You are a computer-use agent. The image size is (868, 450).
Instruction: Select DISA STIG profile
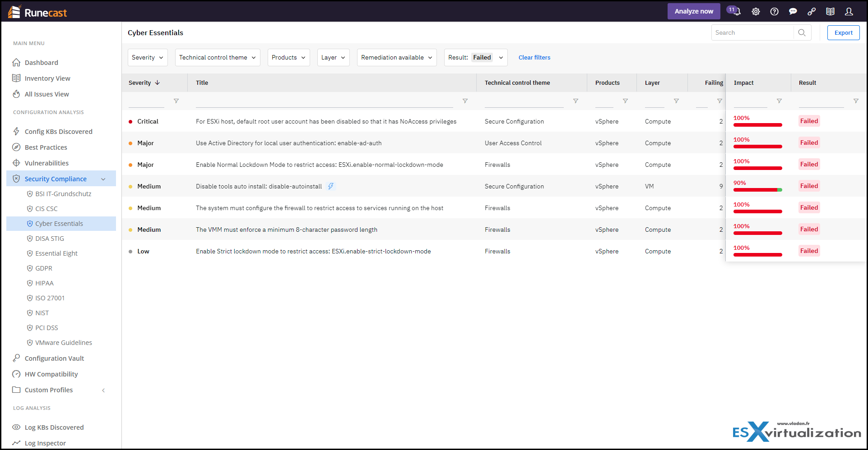(x=50, y=239)
